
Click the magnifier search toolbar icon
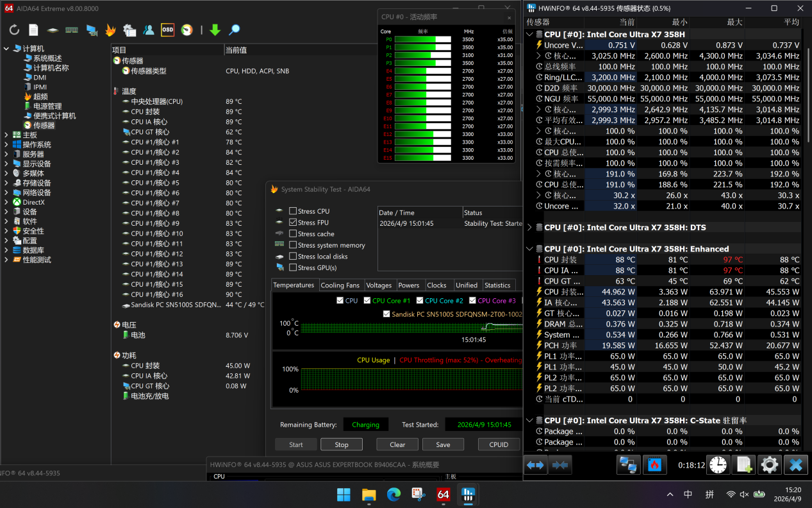[x=235, y=30]
